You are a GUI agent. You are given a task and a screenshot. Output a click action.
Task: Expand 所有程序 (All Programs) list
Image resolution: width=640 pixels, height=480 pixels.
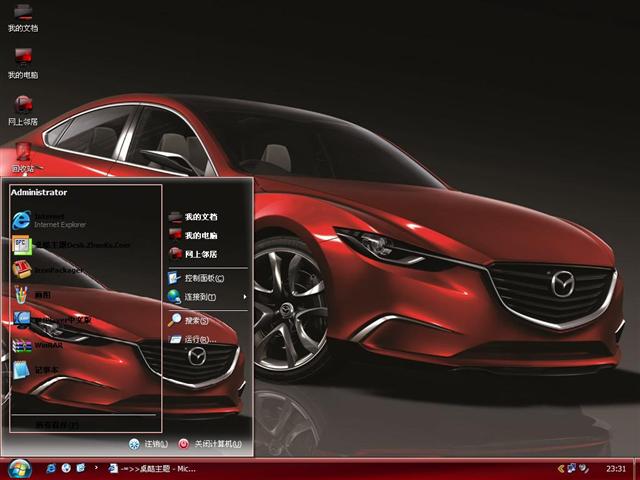(60, 424)
